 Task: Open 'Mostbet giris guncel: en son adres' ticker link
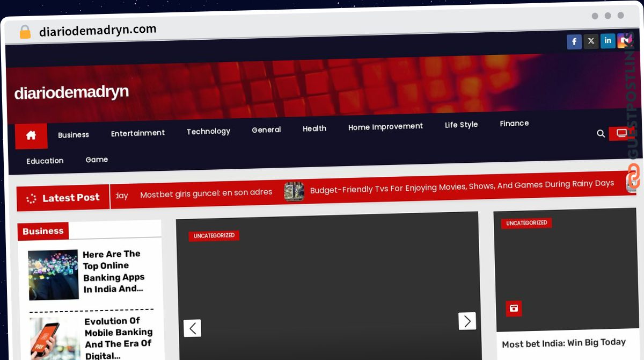click(206, 193)
